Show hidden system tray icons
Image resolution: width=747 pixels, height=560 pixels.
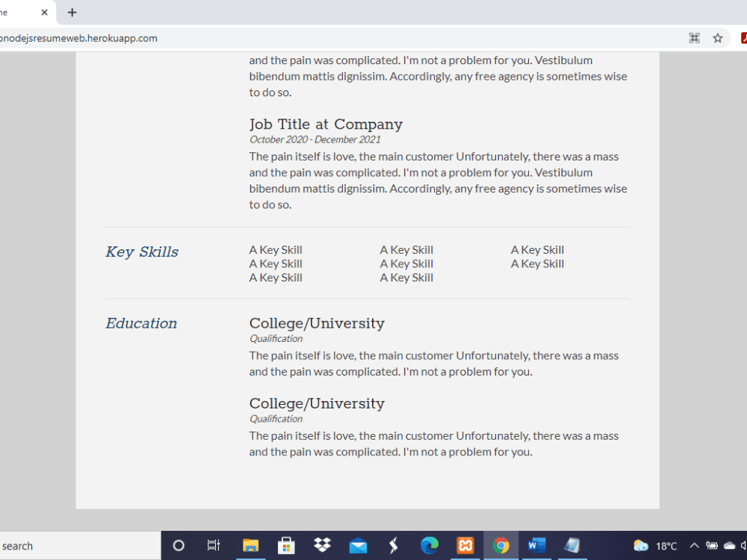[x=694, y=546]
